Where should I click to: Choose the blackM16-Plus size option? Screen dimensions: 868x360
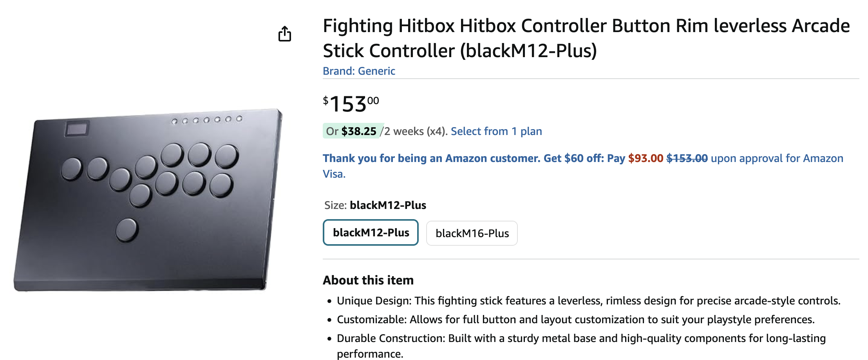click(472, 233)
